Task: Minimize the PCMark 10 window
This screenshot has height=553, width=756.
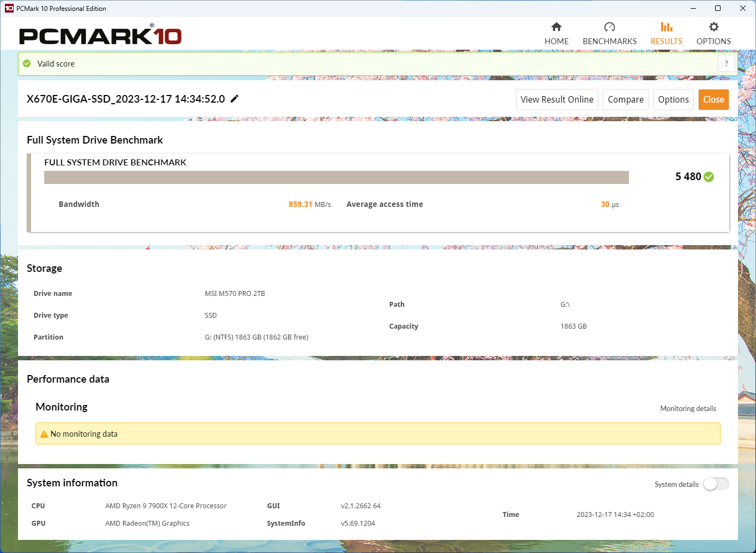Action: (x=693, y=8)
